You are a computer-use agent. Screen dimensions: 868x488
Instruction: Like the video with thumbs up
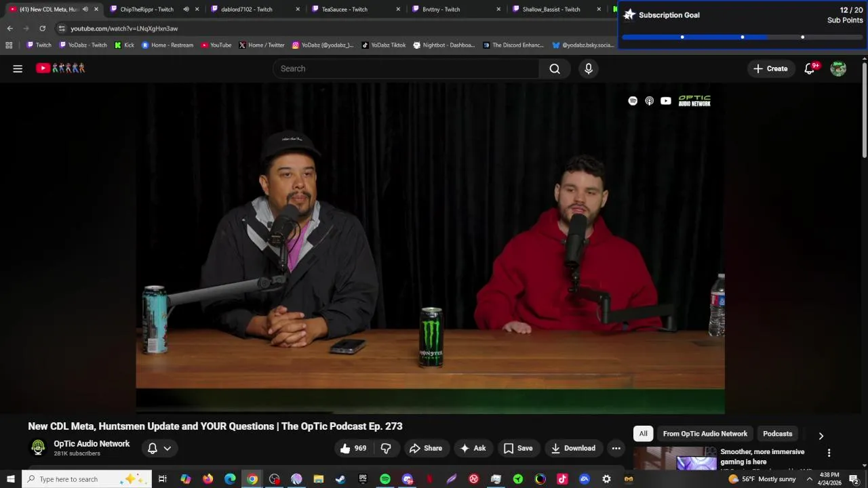(x=353, y=448)
